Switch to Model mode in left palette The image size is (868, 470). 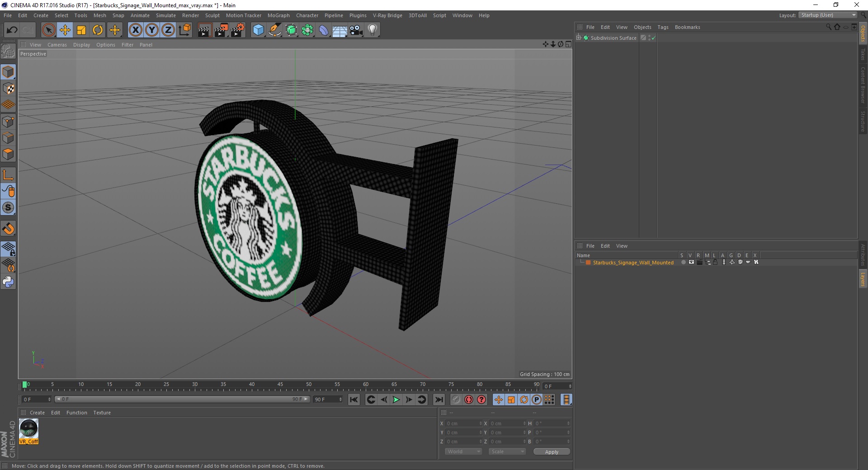8,72
